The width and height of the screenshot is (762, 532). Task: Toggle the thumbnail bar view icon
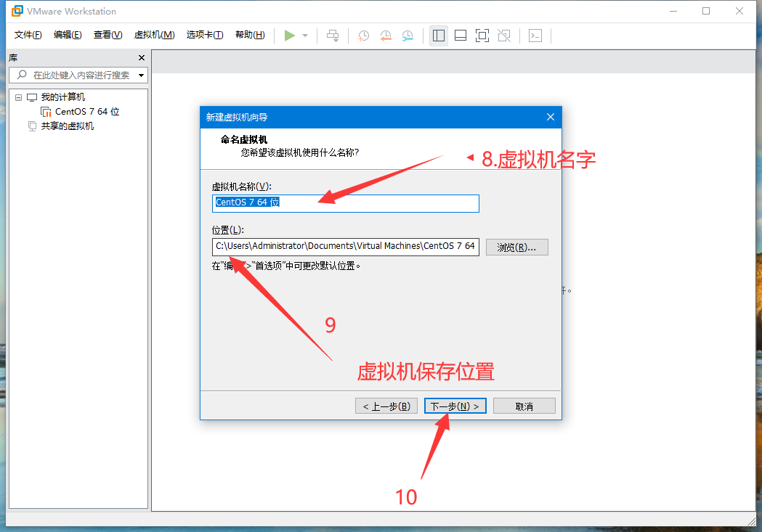click(460, 36)
